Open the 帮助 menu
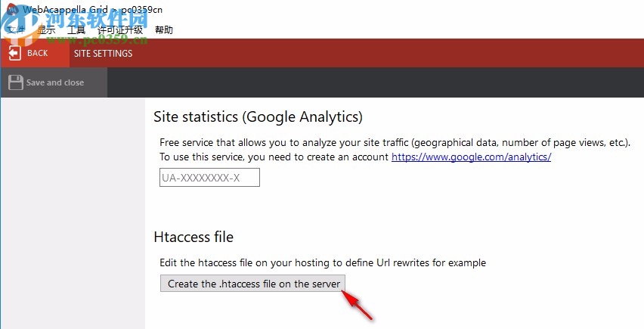The width and height of the screenshot is (644, 329). [164, 30]
